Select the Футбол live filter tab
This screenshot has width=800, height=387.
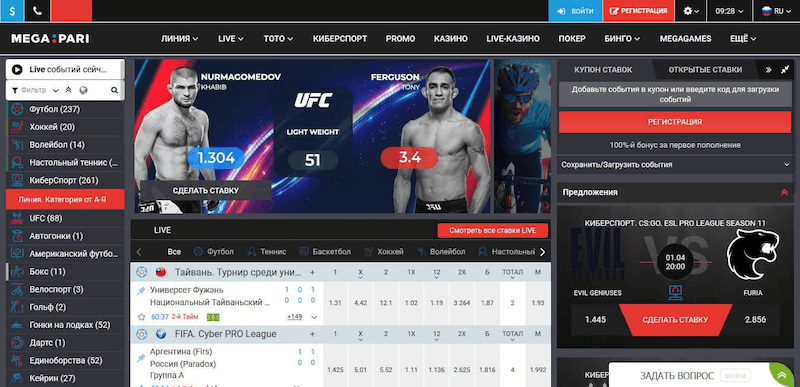coord(214,252)
